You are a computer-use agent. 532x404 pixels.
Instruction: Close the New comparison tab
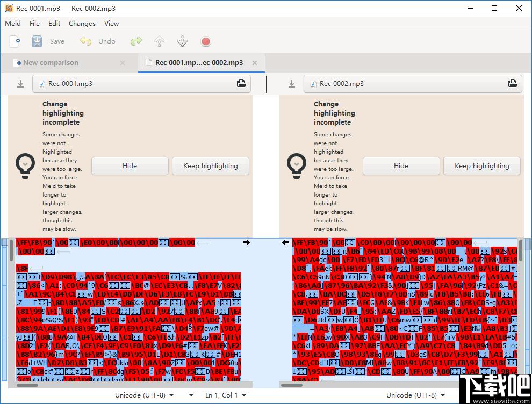(123, 63)
